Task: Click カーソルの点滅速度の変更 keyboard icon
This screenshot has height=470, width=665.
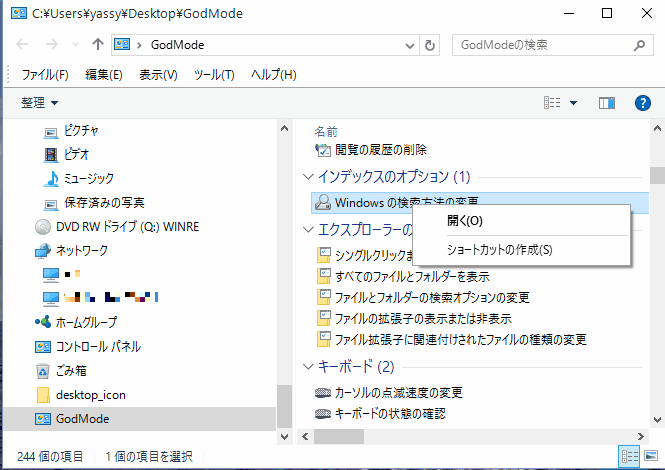Action: click(323, 393)
